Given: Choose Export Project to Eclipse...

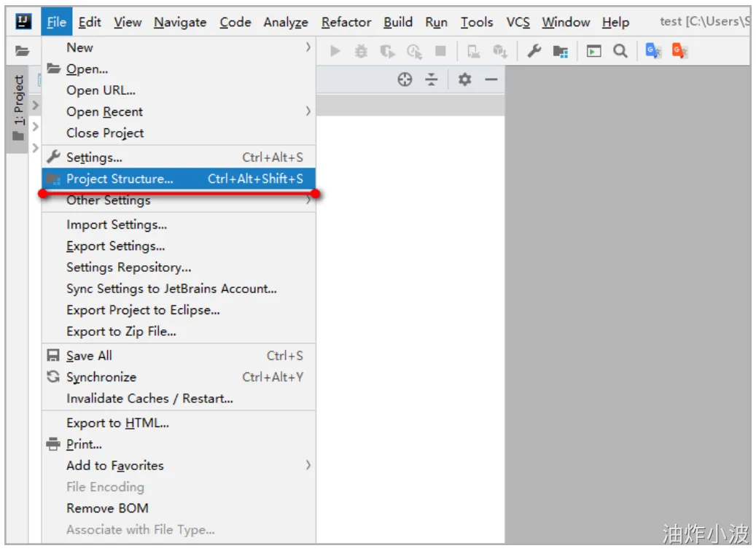Looking at the screenshot, I should 179,310.
